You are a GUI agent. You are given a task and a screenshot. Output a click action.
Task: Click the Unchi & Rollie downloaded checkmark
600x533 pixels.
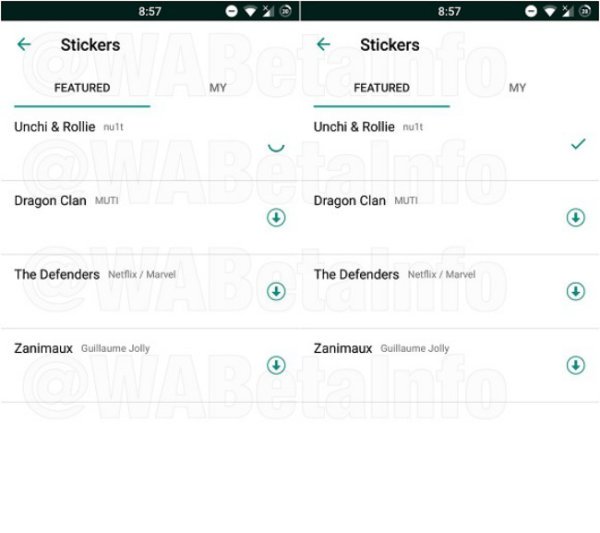pos(578,144)
